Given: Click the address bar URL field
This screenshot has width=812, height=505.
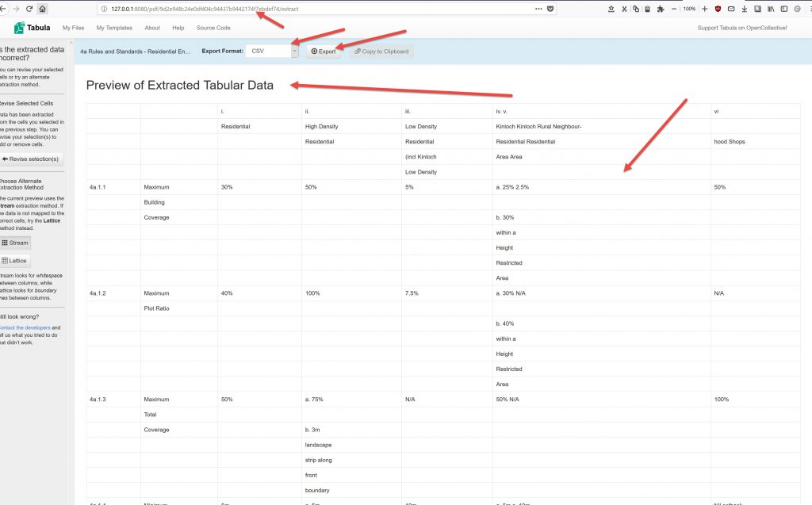Looking at the screenshot, I should (317, 9).
